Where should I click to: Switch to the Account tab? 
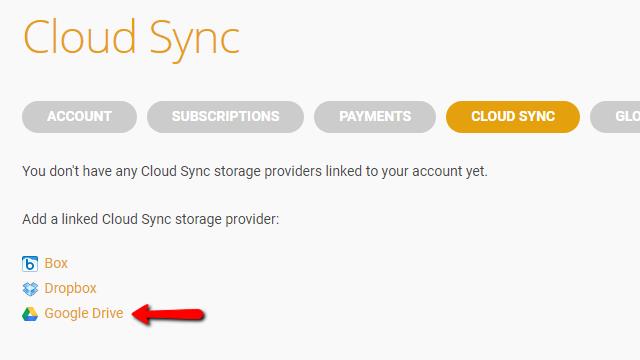(79, 117)
